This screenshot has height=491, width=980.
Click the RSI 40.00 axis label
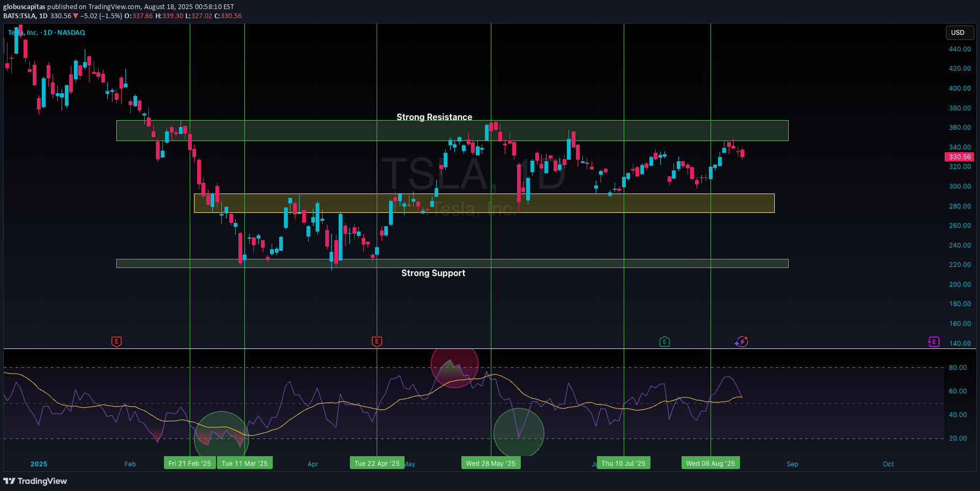tap(958, 415)
